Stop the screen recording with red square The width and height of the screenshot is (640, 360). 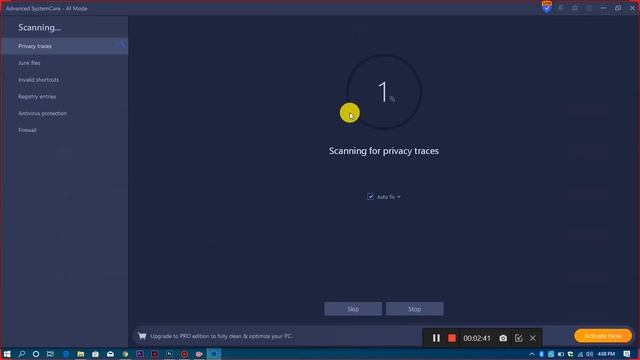pyautogui.click(x=452, y=338)
